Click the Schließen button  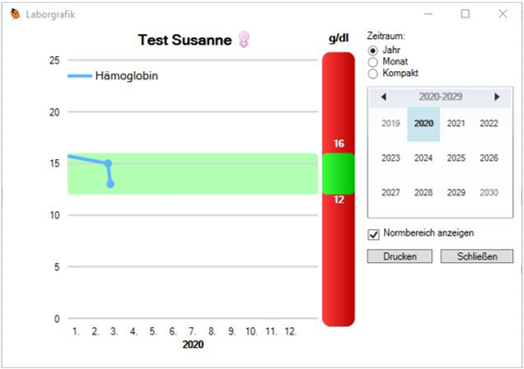point(477,256)
